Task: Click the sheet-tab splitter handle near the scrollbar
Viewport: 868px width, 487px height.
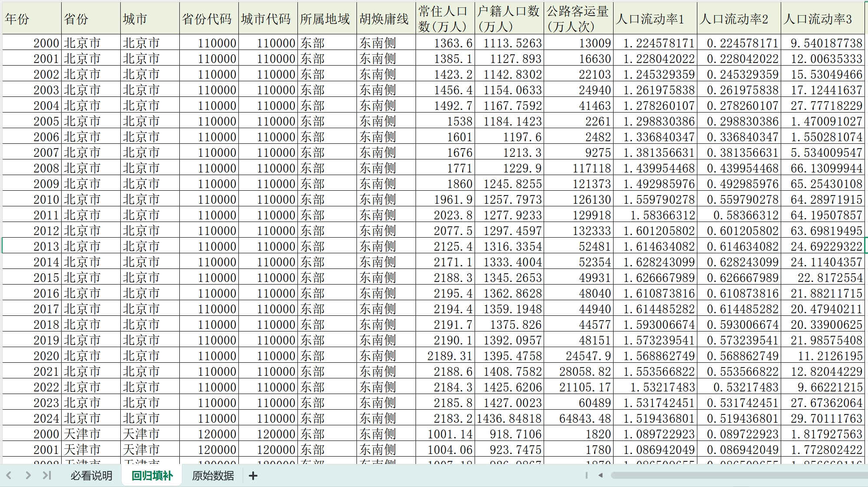Action: click(x=587, y=475)
